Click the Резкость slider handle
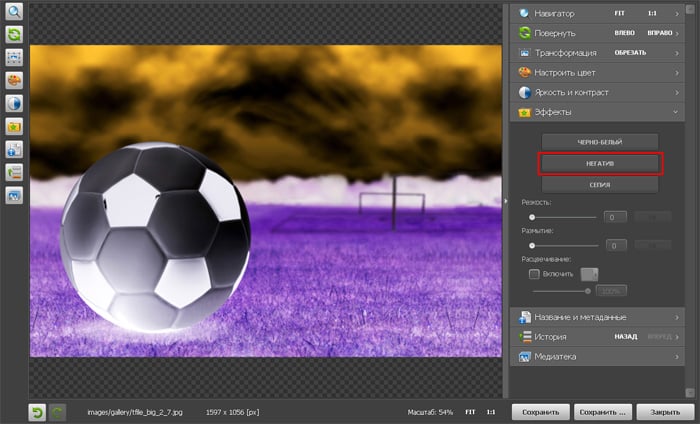The height and width of the screenshot is (424, 700). point(532,216)
